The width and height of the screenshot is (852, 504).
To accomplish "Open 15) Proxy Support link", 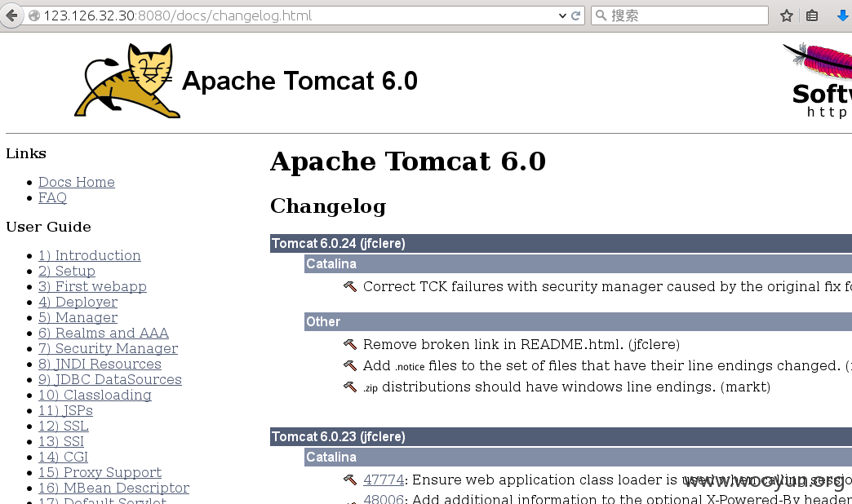I will (x=100, y=472).
